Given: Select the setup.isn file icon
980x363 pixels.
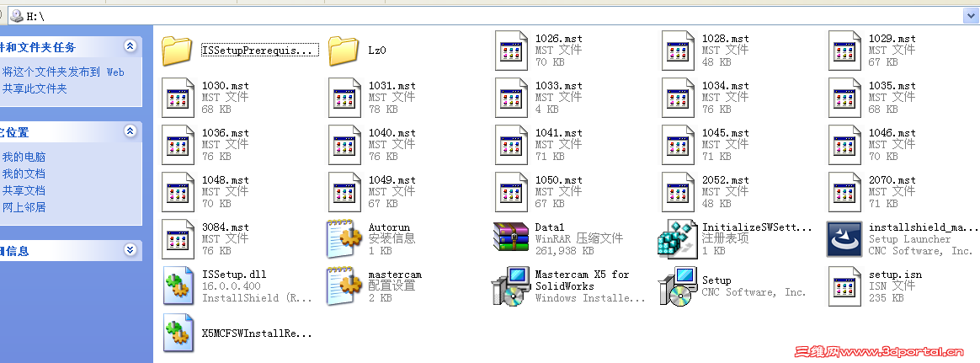Looking at the screenshot, I should [845, 286].
